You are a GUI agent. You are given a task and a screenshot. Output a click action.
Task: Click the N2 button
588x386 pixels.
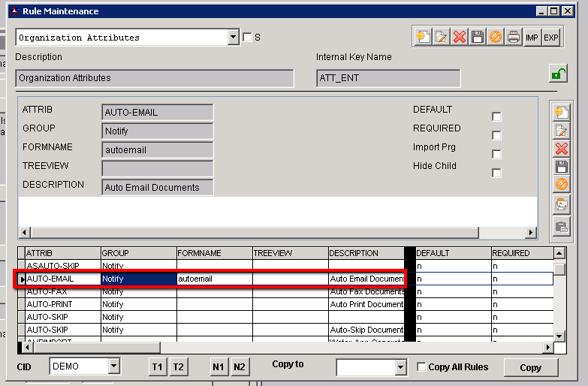(x=239, y=367)
